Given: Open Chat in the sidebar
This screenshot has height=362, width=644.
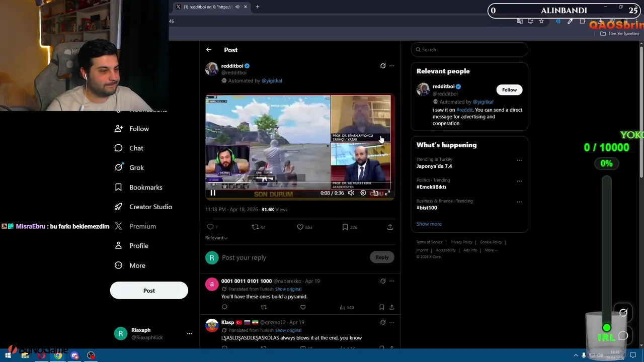Looking at the screenshot, I should 129,148.
